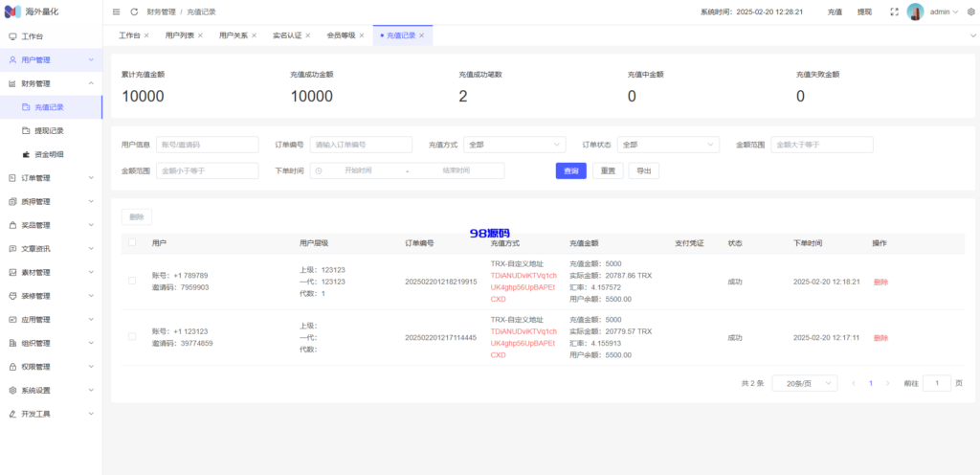Image resolution: width=980 pixels, height=475 pixels.
Task: Click the 金额小于等于 input field
Action: tap(207, 170)
